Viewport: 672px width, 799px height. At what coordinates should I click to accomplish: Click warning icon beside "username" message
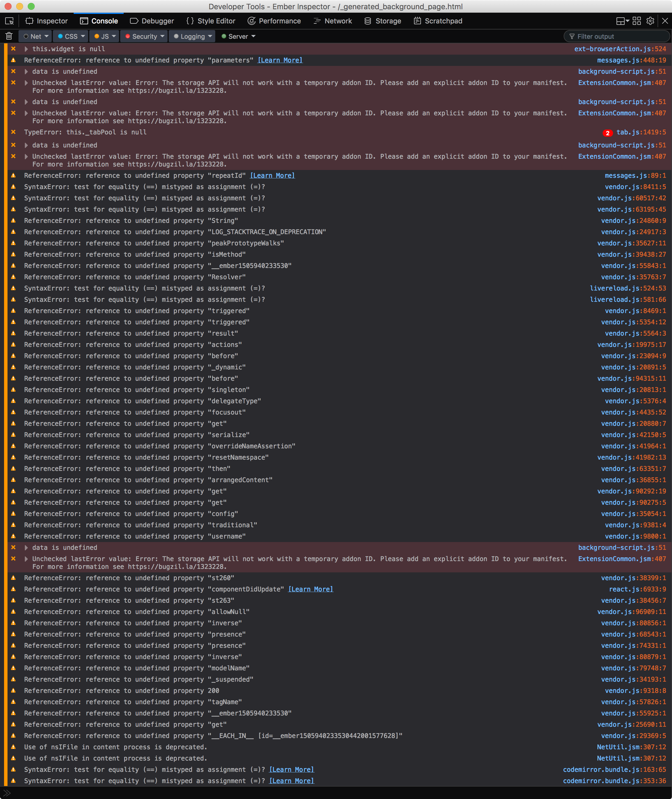pos(13,536)
